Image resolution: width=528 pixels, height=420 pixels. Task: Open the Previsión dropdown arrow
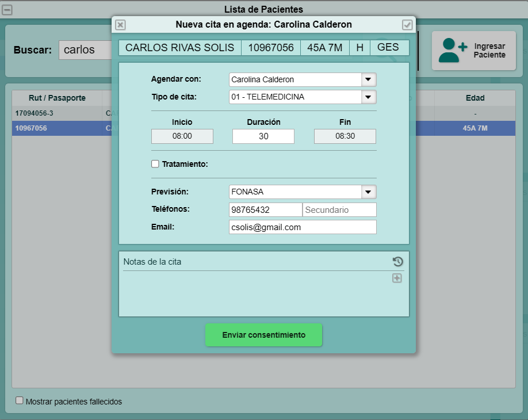tap(368, 192)
